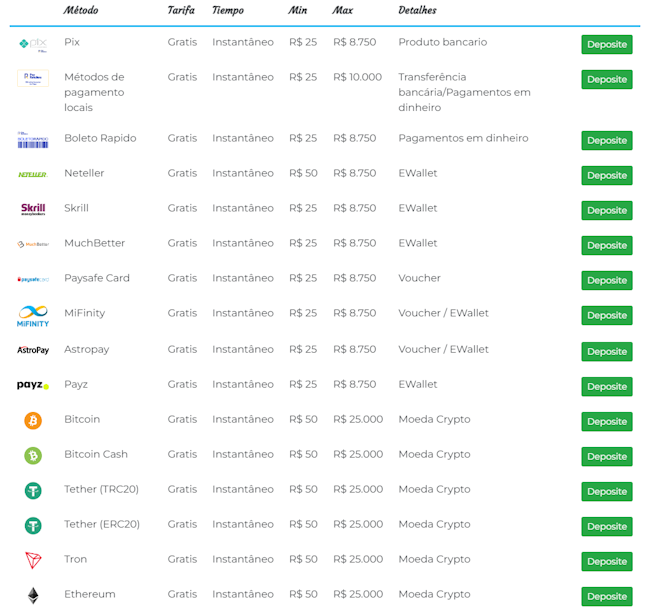This screenshot has width=650, height=609.
Task: Click Deposite in the Astropay row
Action: 607,351
